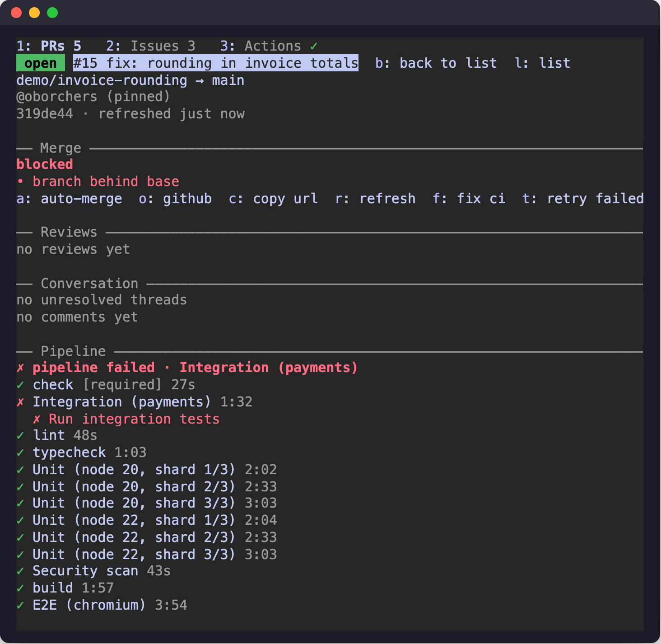Click the red 'blocked' merge status
661x644 pixels.
(x=45, y=164)
